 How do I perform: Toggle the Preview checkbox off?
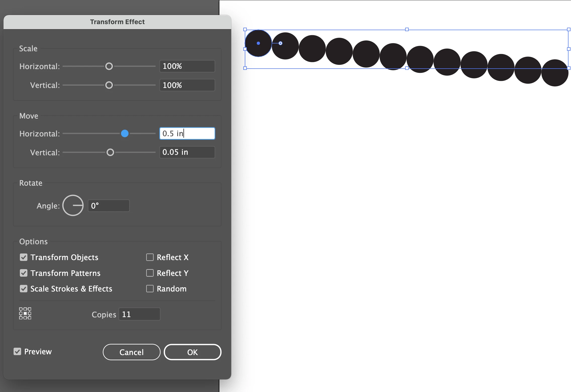point(17,352)
